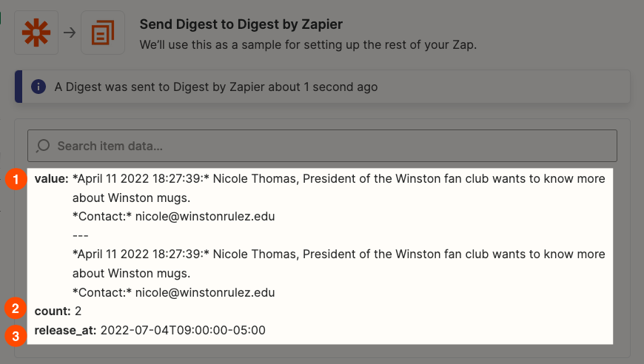
Task: Click the second nicole@winstonrulez.edu contact line
Action: click(x=174, y=292)
